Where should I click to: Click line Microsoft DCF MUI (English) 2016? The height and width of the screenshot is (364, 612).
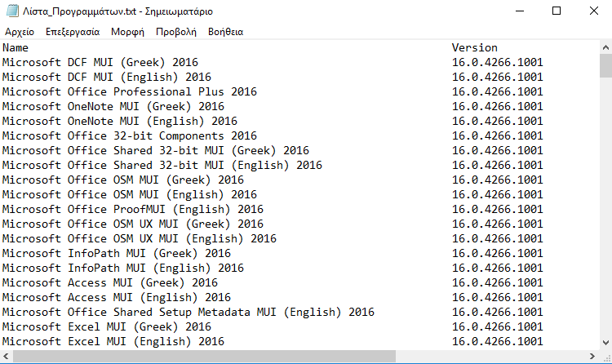point(107,77)
